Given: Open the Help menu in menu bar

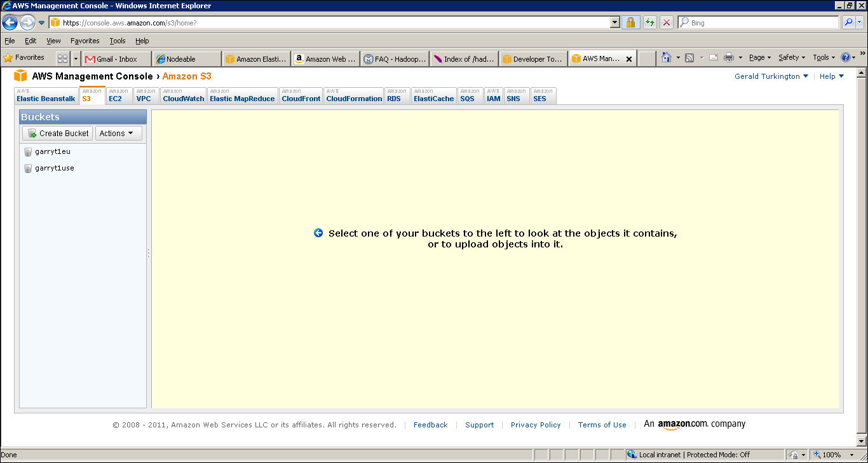Looking at the screenshot, I should coord(142,41).
